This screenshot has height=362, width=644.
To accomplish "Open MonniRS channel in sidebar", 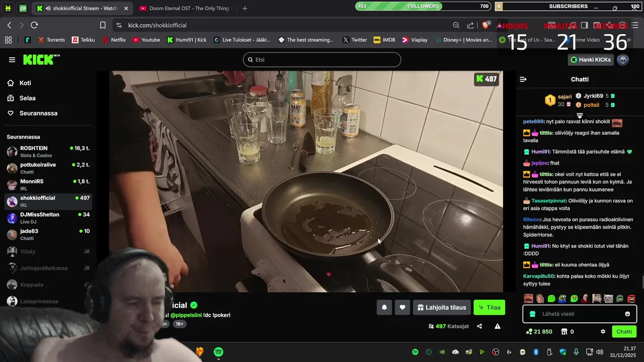I will point(48,185).
